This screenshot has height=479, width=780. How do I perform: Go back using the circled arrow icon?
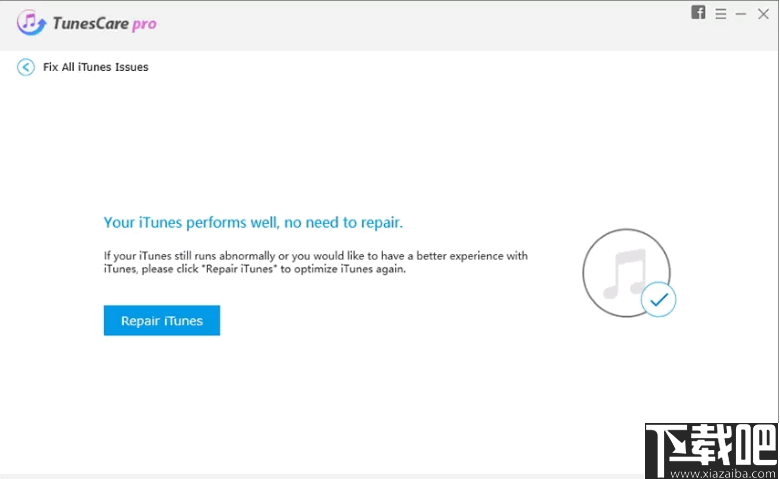pyautogui.click(x=26, y=67)
